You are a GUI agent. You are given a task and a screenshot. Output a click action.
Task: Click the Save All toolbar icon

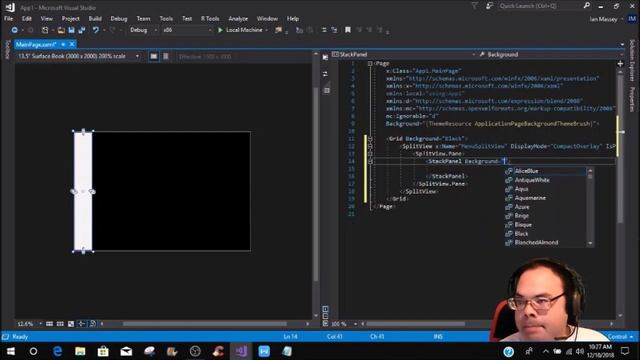[82, 30]
